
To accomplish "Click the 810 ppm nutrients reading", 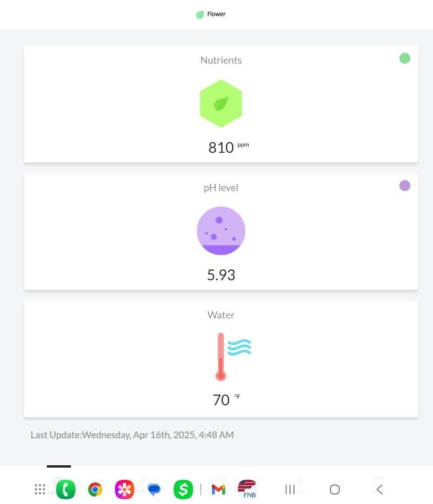I will [x=221, y=147].
